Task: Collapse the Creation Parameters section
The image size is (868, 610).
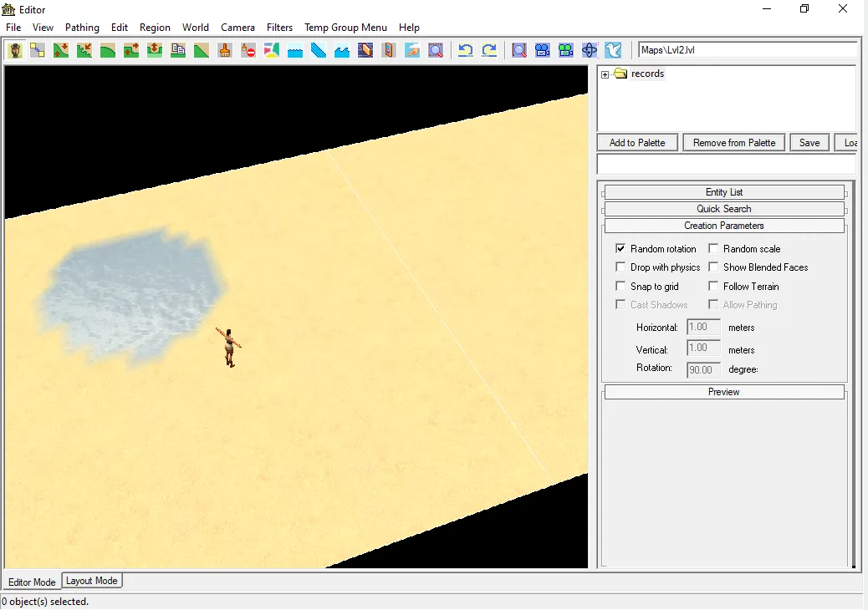Action: pyautogui.click(x=724, y=226)
